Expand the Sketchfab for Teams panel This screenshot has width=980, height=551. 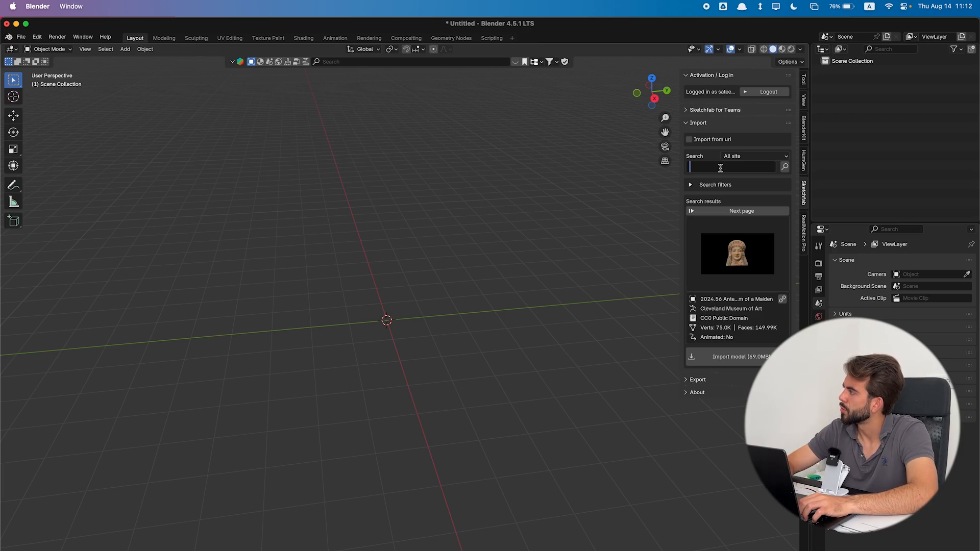[715, 110]
